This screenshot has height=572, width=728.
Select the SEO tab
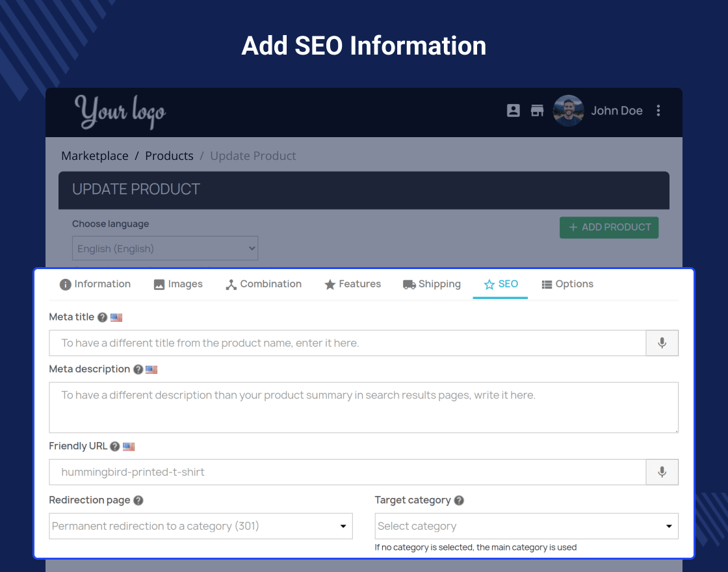coord(500,284)
